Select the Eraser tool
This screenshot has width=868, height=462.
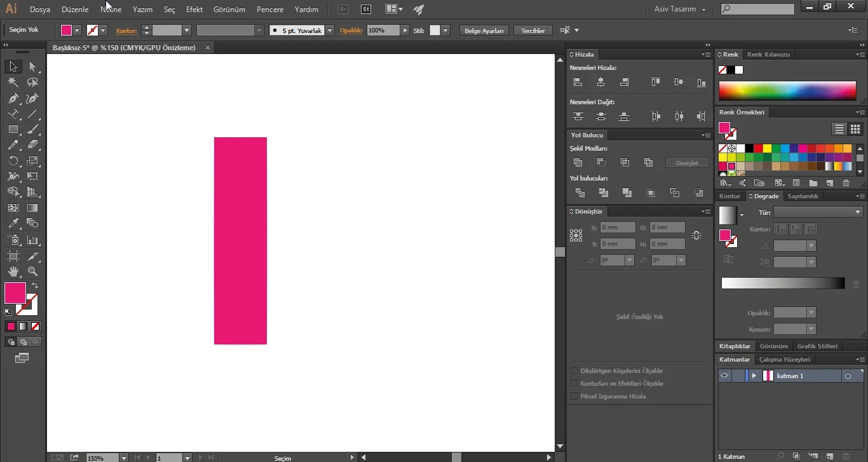coord(32,145)
